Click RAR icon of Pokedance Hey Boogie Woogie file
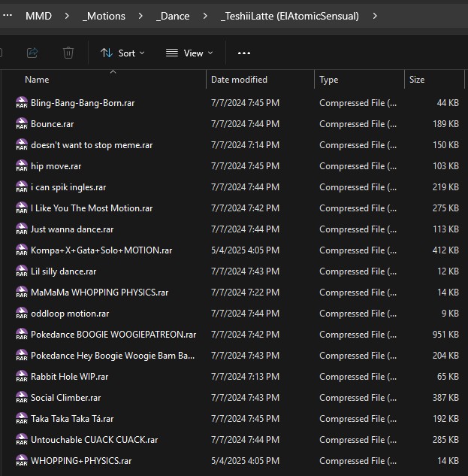This screenshot has width=468, height=476. coord(22,355)
